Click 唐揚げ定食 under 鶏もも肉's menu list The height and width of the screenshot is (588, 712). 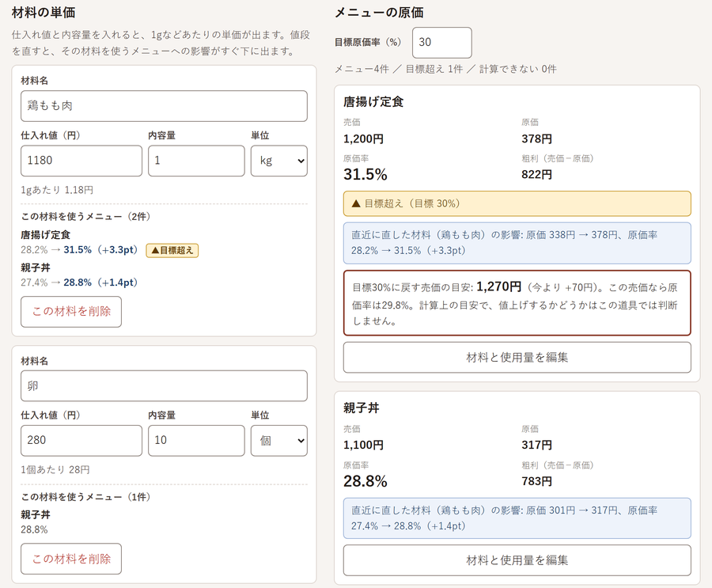[45, 235]
